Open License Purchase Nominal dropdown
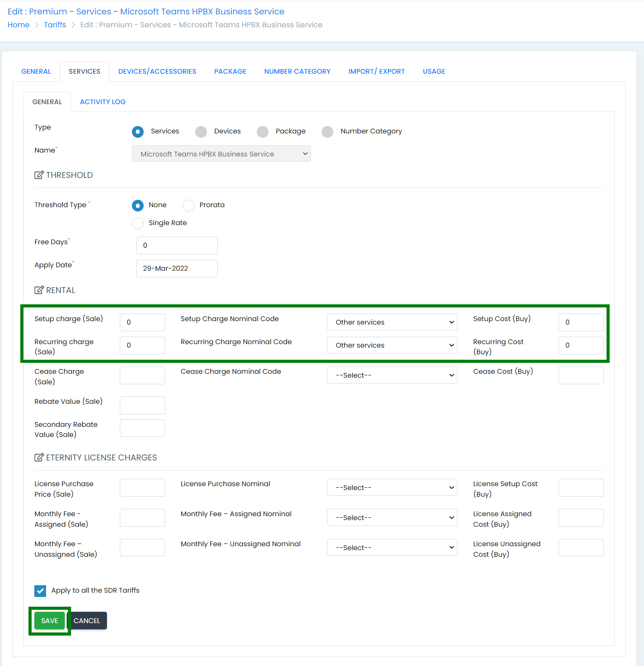Screen dimensions: 644x666 pyautogui.click(x=392, y=488)
